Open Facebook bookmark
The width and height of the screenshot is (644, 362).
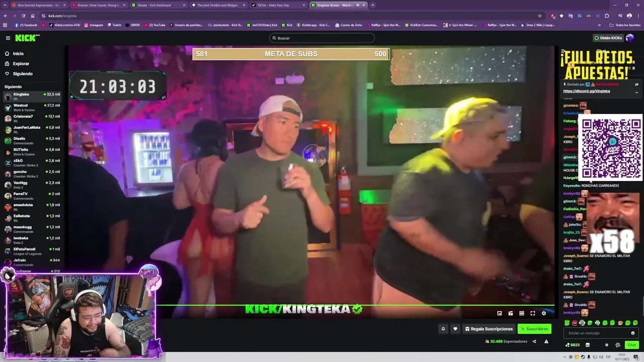[x=26, y=25]
